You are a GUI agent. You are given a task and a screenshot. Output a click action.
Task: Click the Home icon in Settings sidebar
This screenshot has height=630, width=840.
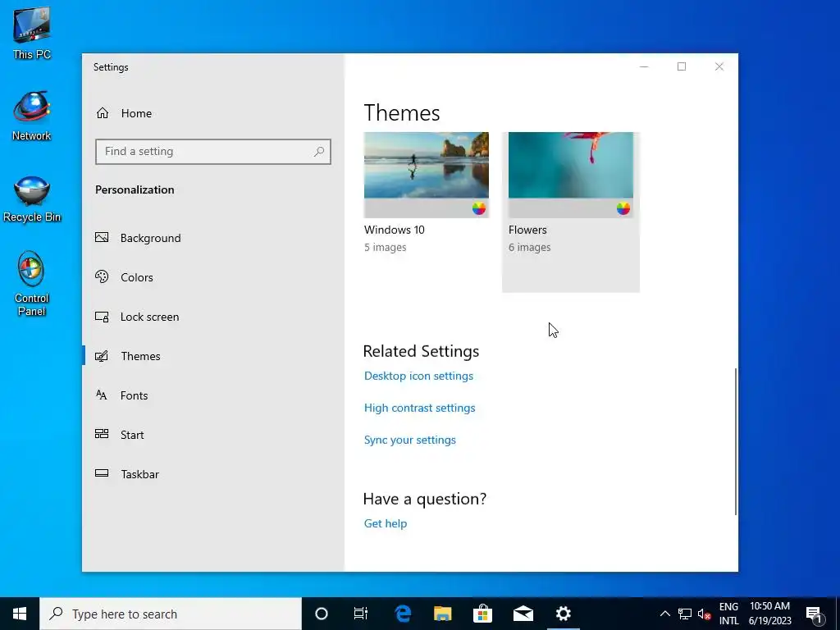click(103, 113)
